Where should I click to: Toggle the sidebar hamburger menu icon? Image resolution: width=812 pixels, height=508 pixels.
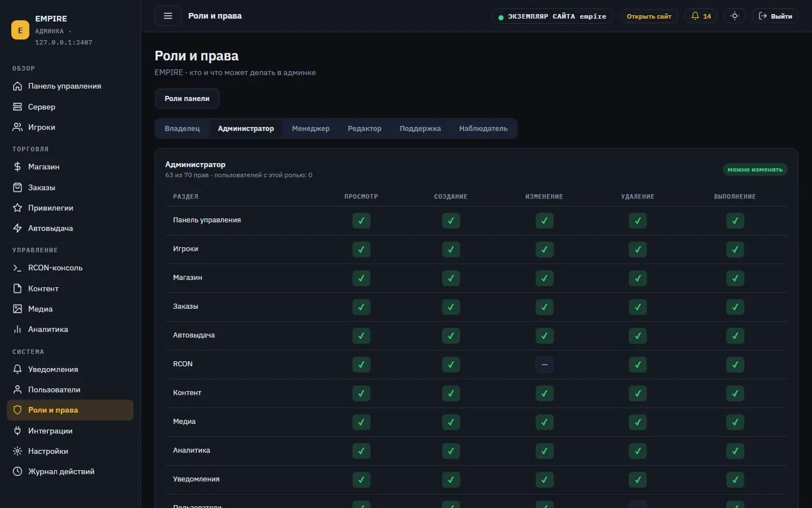pyautogui.click(x=168, y=16)
